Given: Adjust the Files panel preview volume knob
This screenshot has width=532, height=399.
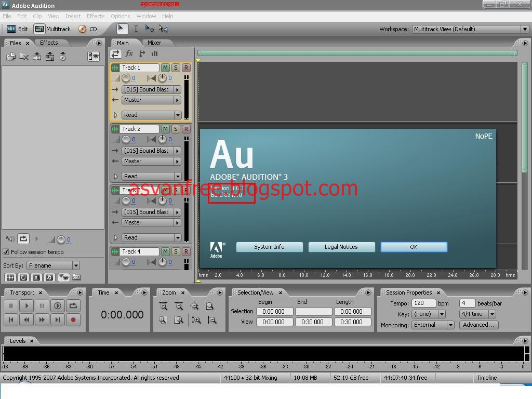Looking at the screenshot, I should point(61,240).
